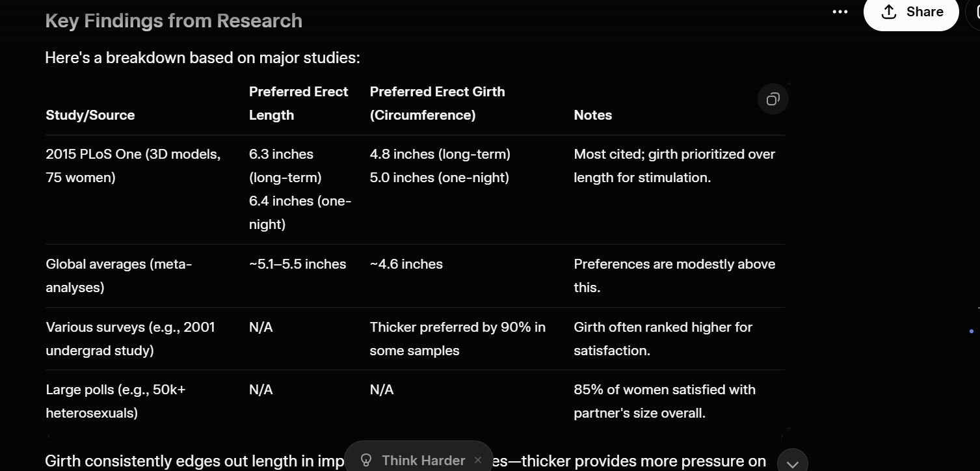Click the partially visible icon right of Share

pyautogui.click(x=975, y=12)
